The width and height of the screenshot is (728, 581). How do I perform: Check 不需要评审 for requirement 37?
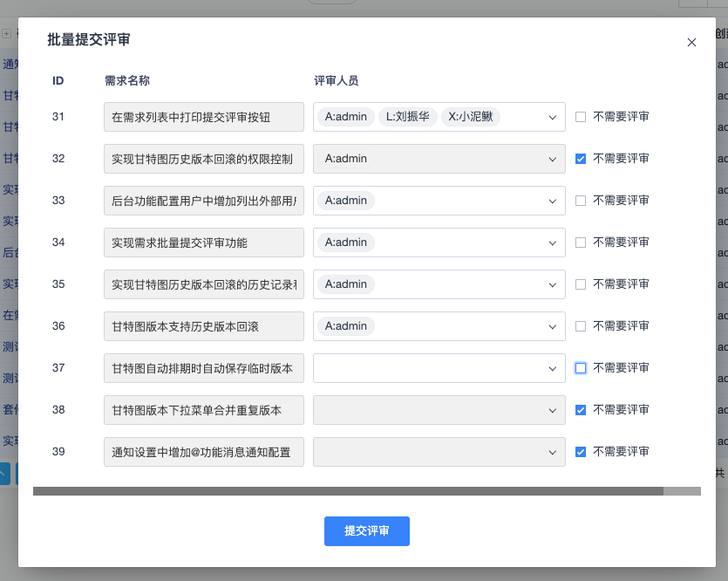coord(581,368)
